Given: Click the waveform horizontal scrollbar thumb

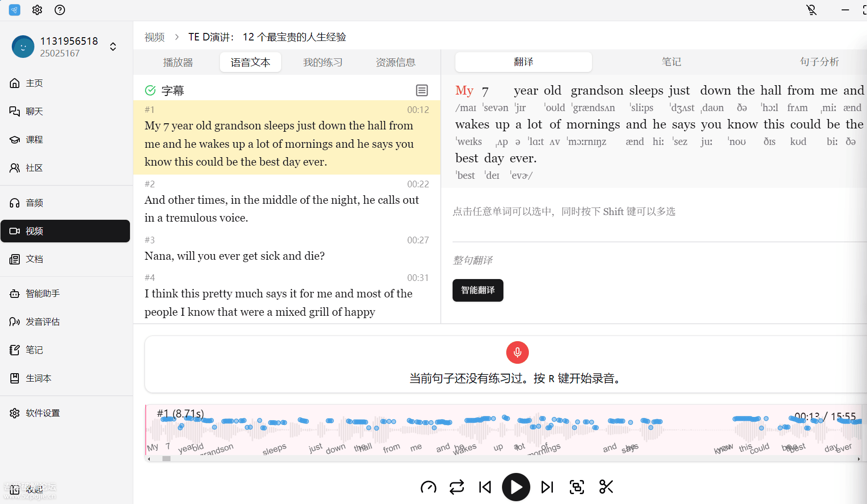Looking at the screenshot, I should [x=166, y=459].
